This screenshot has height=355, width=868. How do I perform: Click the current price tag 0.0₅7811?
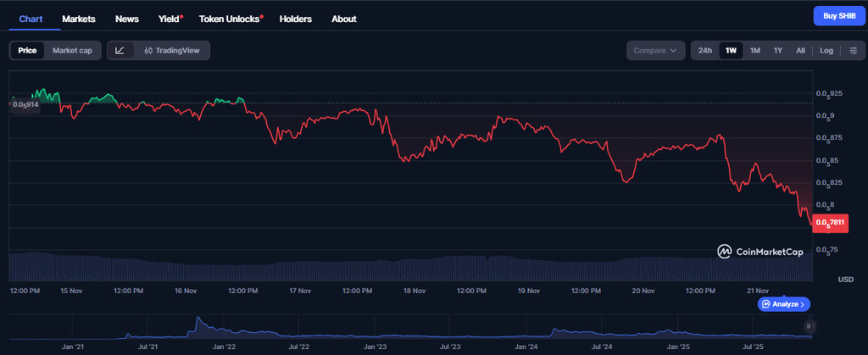(831, 224)
